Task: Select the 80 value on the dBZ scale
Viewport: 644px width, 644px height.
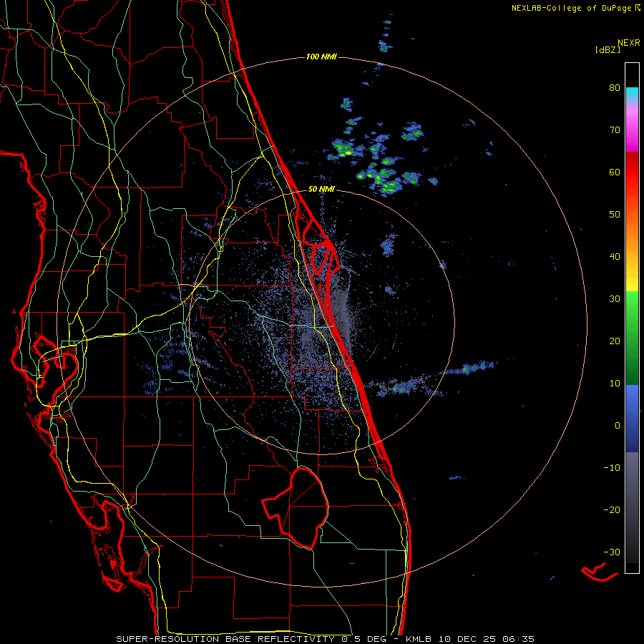Action: point(615,88)
